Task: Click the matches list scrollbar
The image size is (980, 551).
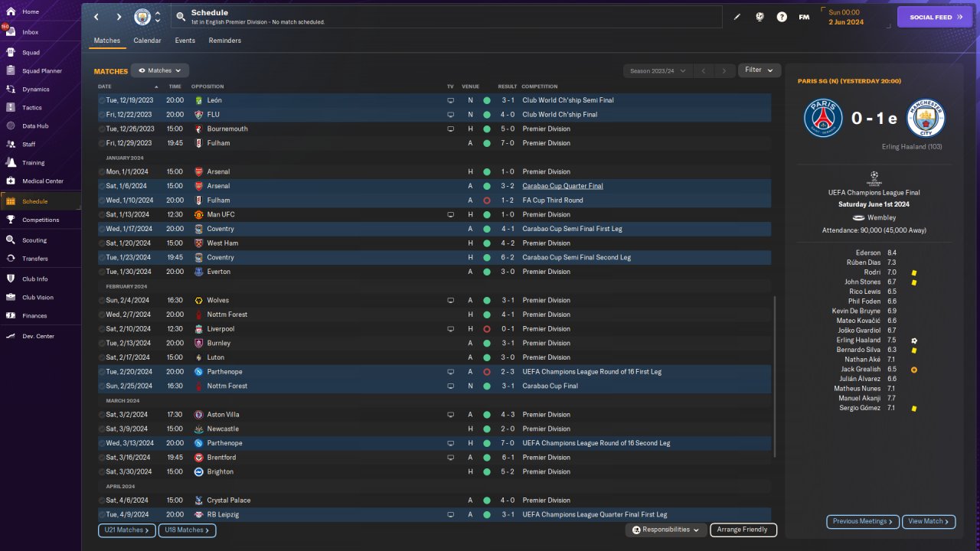Action: [776, 377]
